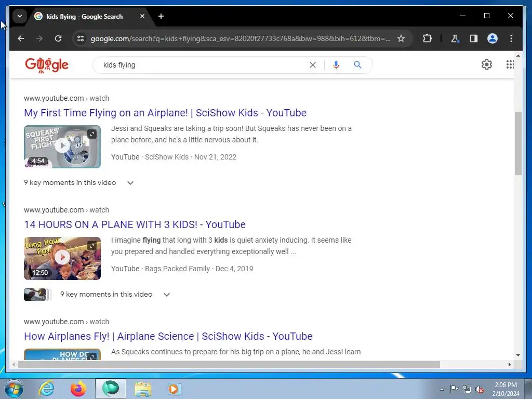This screenshot has height=399, width=532.
Task: Open Chrome Labs flask icon
Action: pyautogui.click(x=455, y=38)
